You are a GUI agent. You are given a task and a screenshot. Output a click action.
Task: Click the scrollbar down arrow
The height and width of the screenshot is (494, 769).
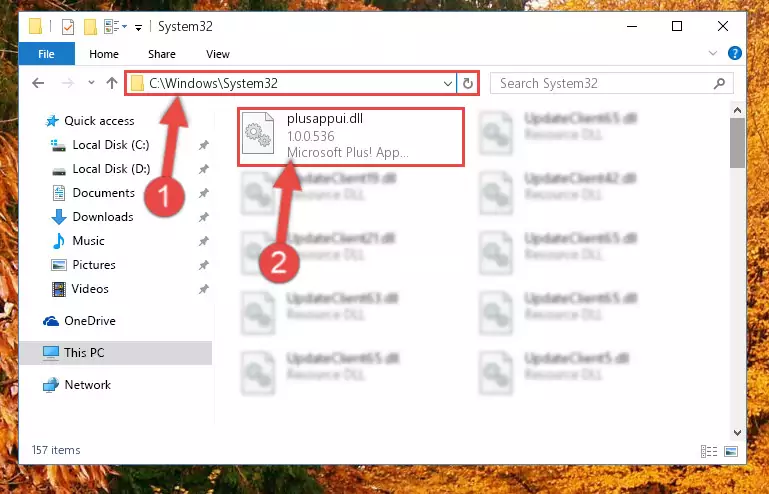coord(737,433)
